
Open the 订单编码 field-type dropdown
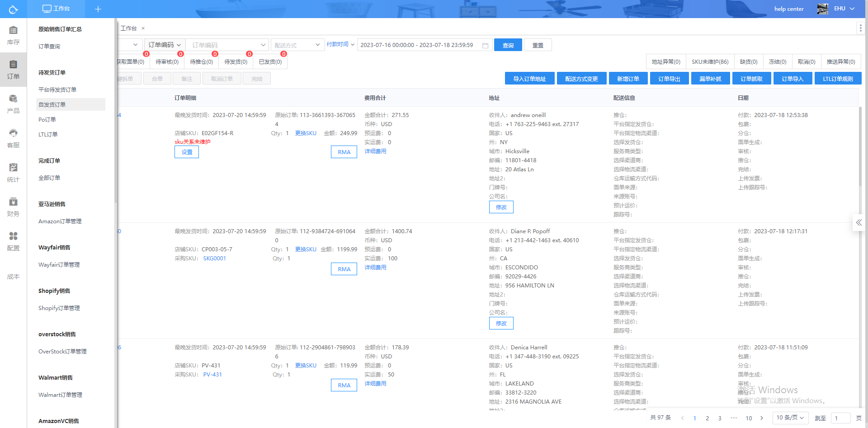pos(165,45)
